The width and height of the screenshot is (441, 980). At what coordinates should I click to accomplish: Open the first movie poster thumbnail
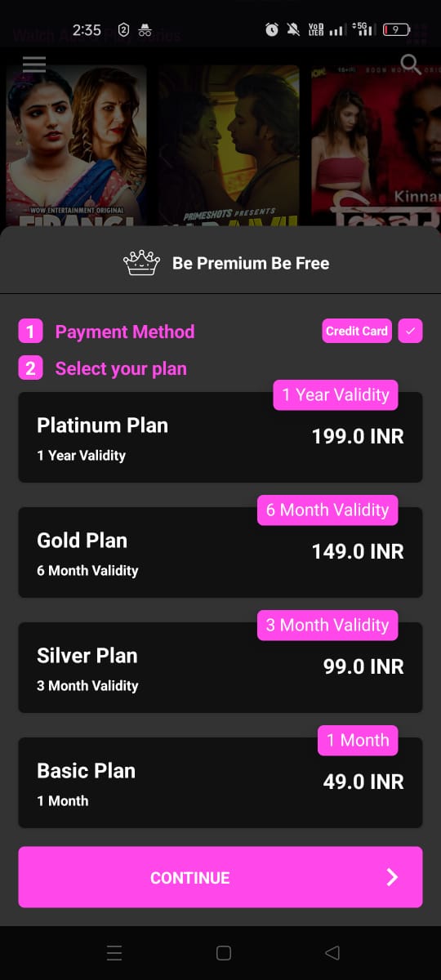pyautogui.click(x=77, y=145)
